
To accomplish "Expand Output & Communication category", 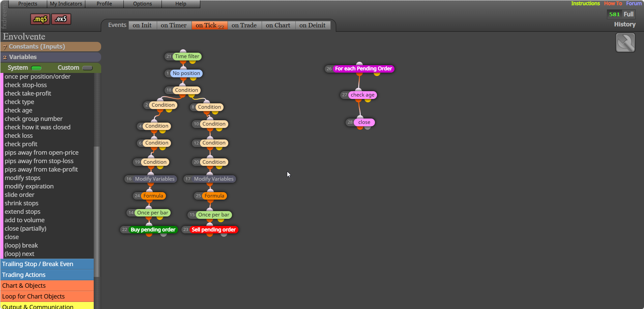I will coord(47,306).
